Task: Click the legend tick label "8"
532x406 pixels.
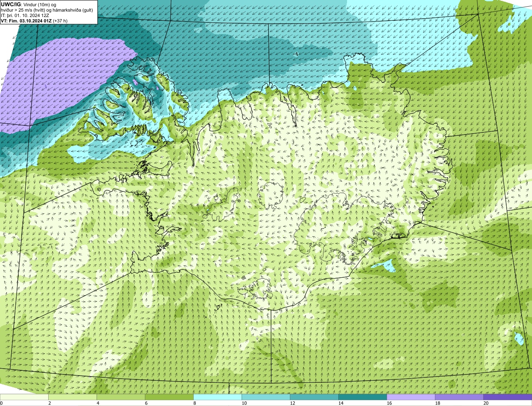Action: (195, 403)
